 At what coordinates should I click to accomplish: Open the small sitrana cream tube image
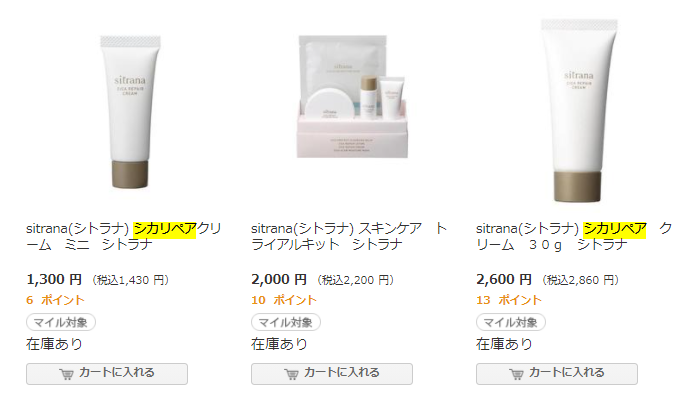coord(130,112)
